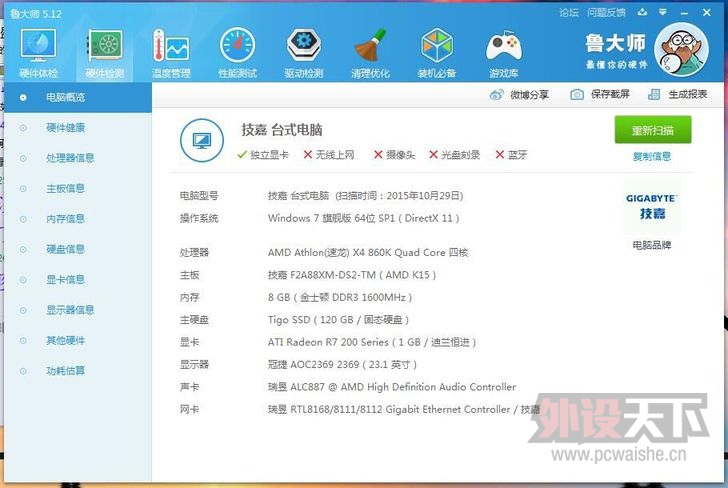Click 保存截屏 to save screenshot
The width and height of the screenshot is (728, 488).
tap(600, 94)
